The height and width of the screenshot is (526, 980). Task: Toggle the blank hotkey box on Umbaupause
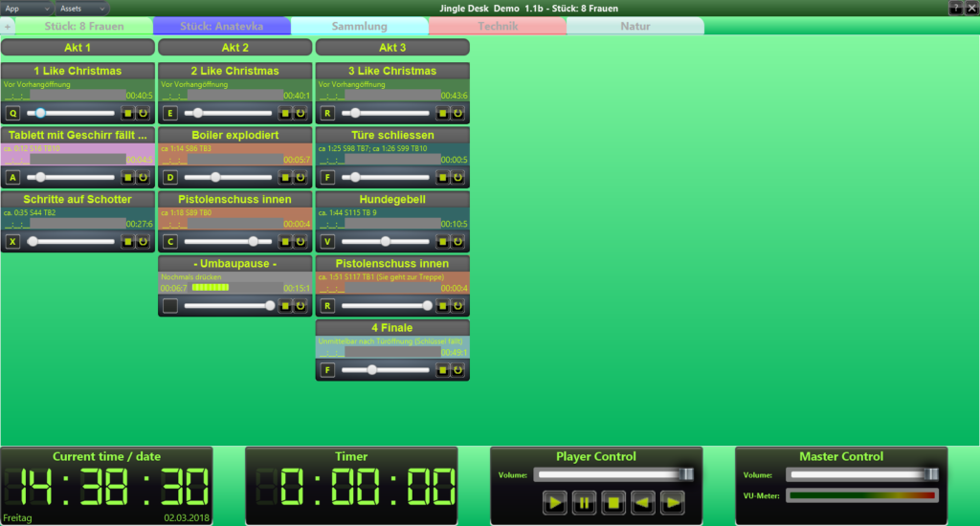tap(169, 306)
